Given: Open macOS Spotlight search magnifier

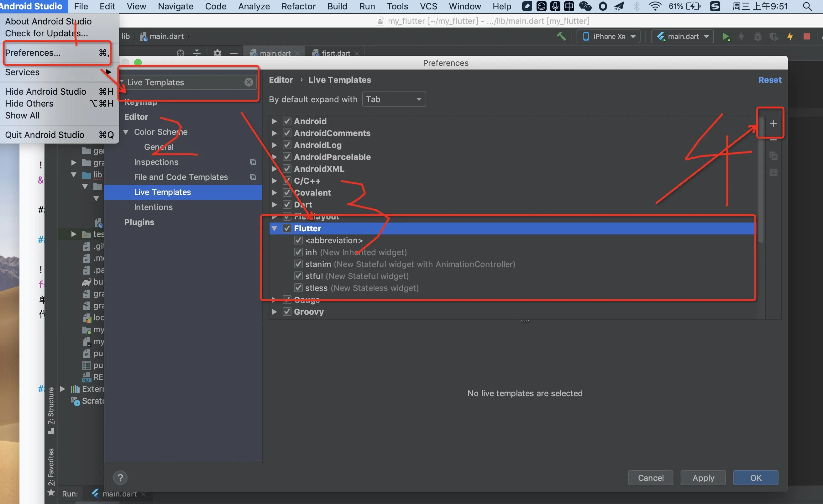Looking at the screenshot, I should coord(807,6).
